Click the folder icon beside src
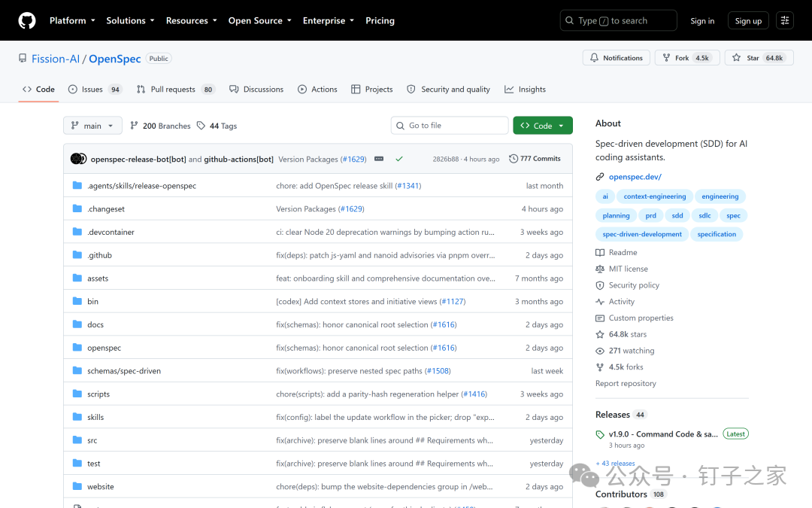Screen dimensions: 812x508 coord(77,440)
